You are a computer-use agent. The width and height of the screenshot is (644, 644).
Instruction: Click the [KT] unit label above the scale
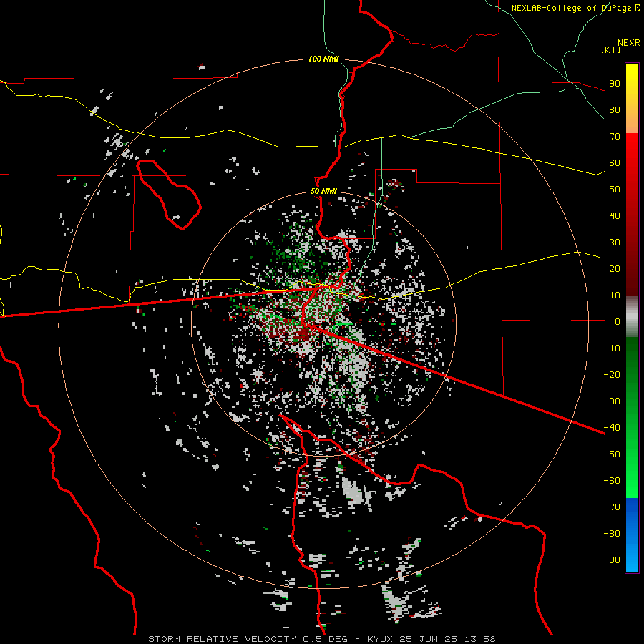click(610, 49)
